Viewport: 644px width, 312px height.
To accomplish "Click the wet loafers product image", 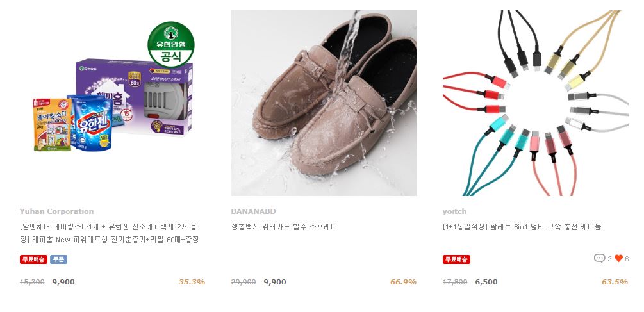I will pos(324,103).
